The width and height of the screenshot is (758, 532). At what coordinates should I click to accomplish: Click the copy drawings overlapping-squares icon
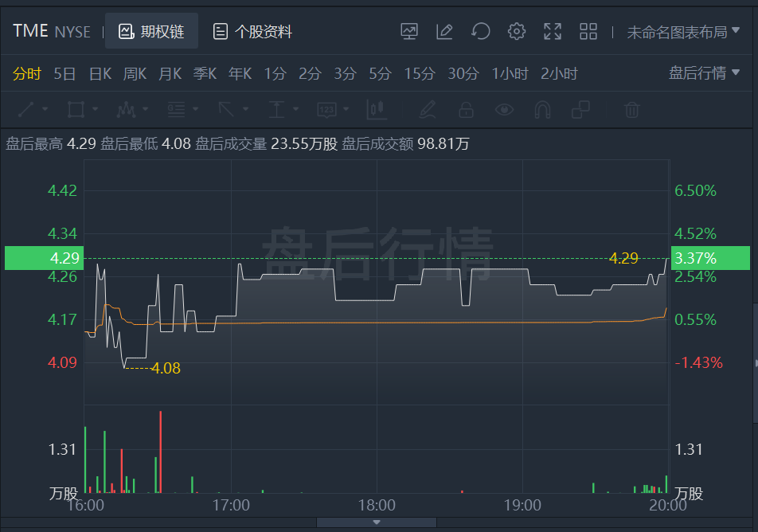[580, 110]
